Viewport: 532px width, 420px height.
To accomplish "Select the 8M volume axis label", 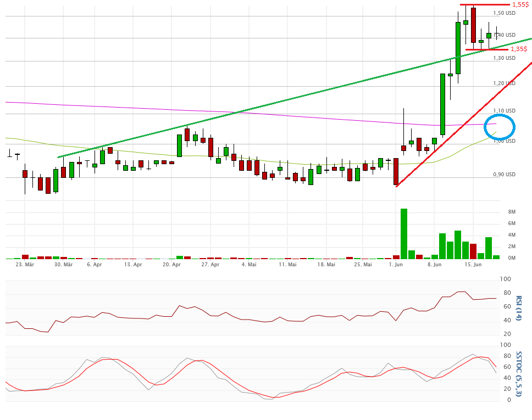I will [x=511, y=212].
